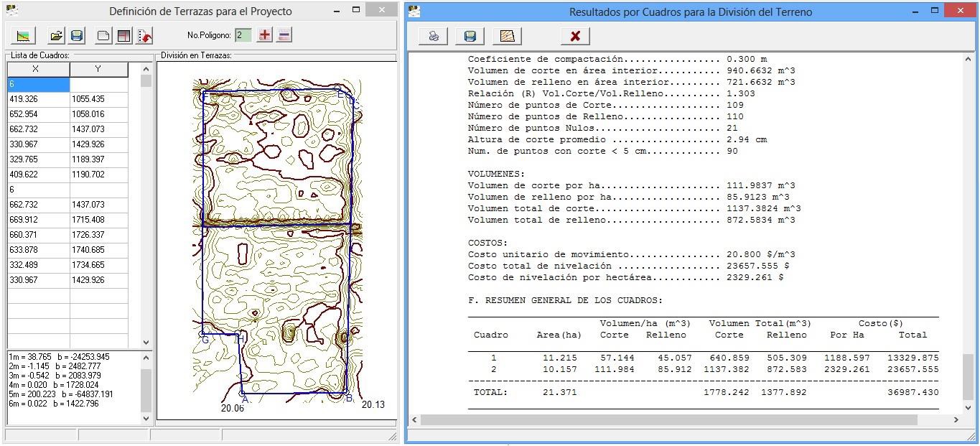Save terraces definition with the diskette icon

(x=76, y=36)
